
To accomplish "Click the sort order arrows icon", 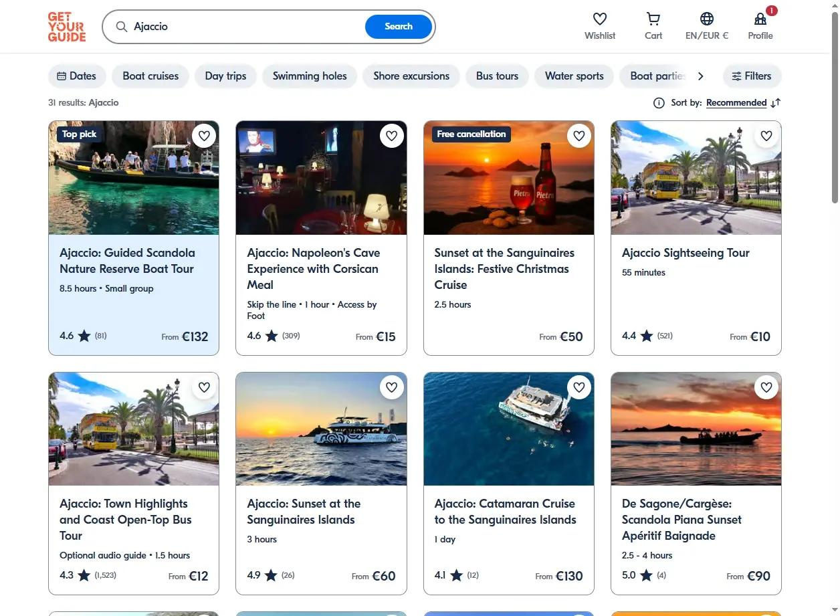I will tap(776, 103).
